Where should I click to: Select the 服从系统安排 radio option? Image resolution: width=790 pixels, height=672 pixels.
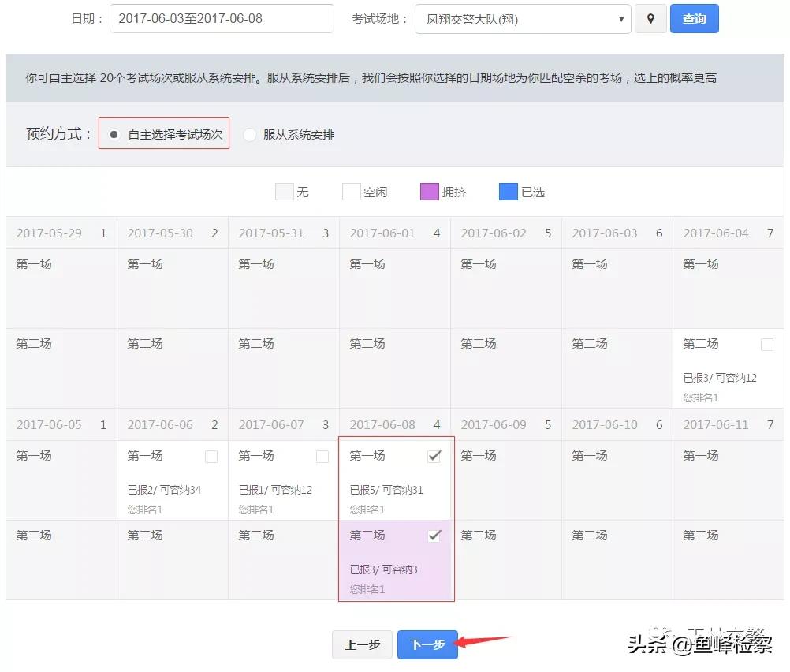250,134
